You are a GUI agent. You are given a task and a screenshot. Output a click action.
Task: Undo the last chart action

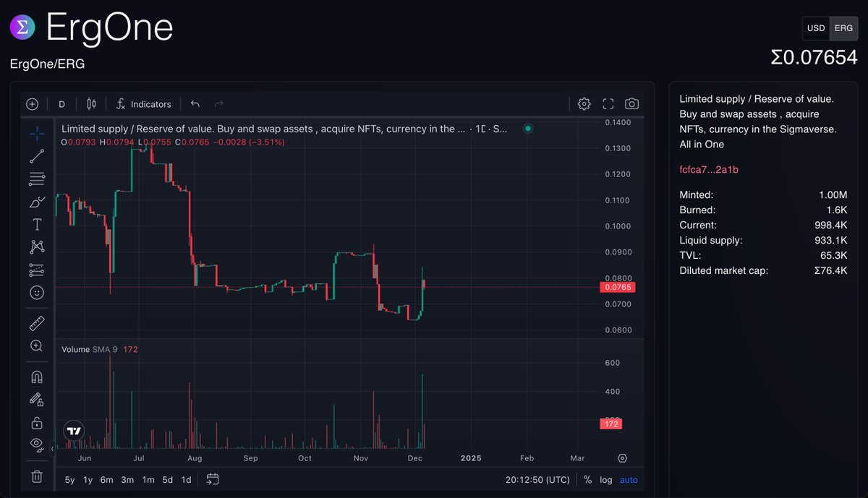pyautogui.click(x=195, y=104)
